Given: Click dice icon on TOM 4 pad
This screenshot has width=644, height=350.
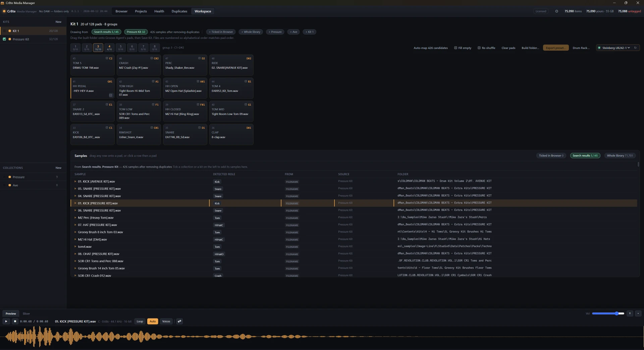Looking at the screenshot, I should pyautogui.click(x=246, y=81).
